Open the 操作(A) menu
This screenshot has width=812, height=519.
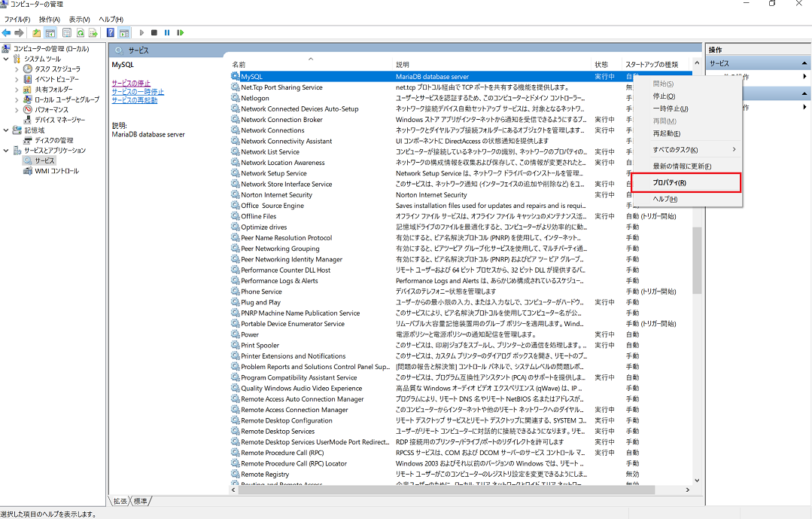click(50, 19)
